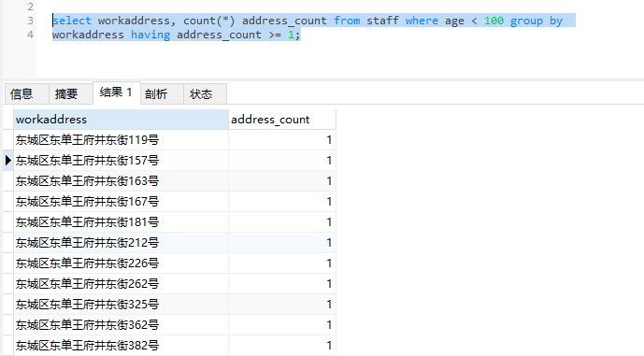Click address_count value in 325号 row

click(x=282, y=305)
